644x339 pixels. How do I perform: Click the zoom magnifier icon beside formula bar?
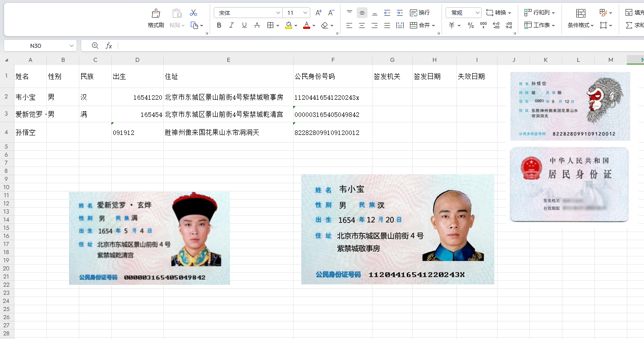click(x=95, y=46)
